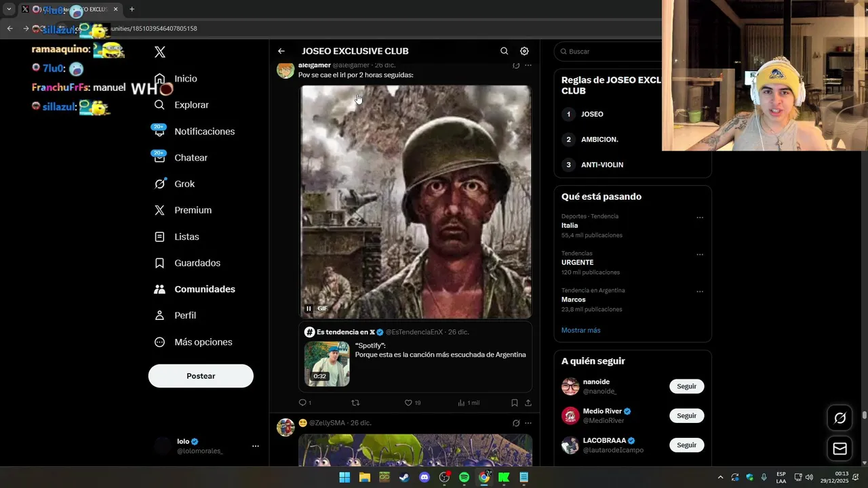Viewport: 868px width, 488px height.
Task: Open Medio River profile link
Action: tap(602, 411)
